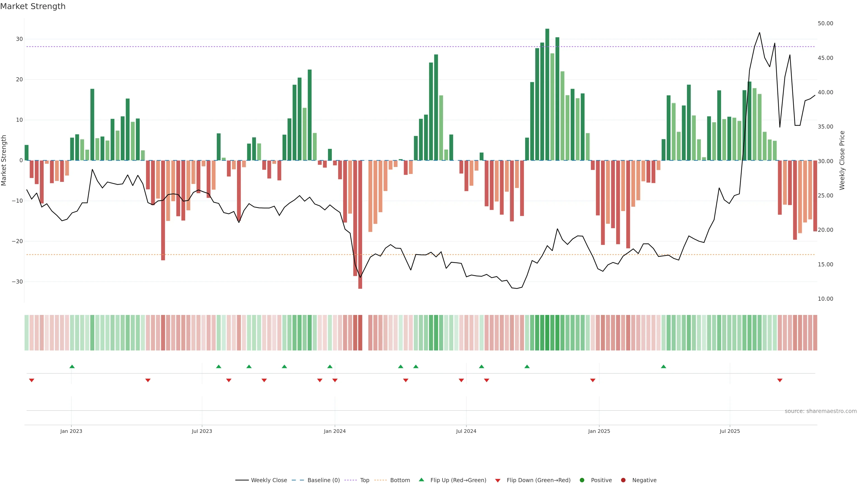The image size is (868, 488).
Task: Open the sharemaestro.com source text
Action: (x=821, y=411)
